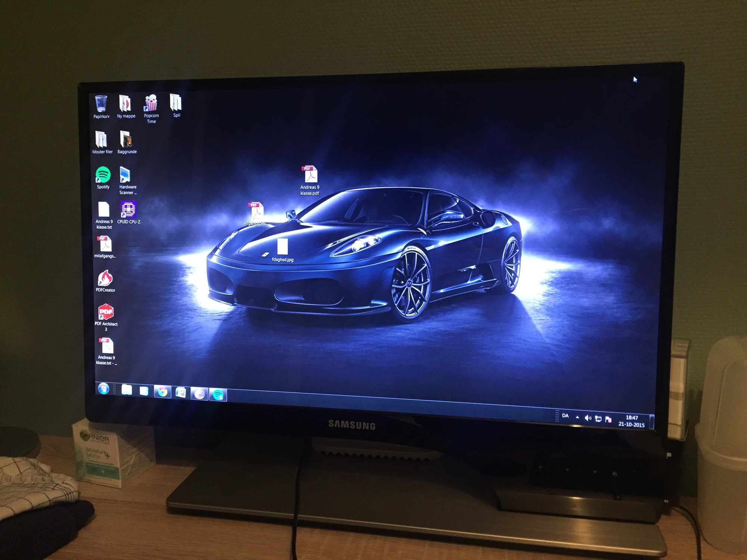Image resolution: width=747 pixels, height=560 pixels.
Task: Open the PDF Architect 3 shortcut
Action: coord(106,312)
